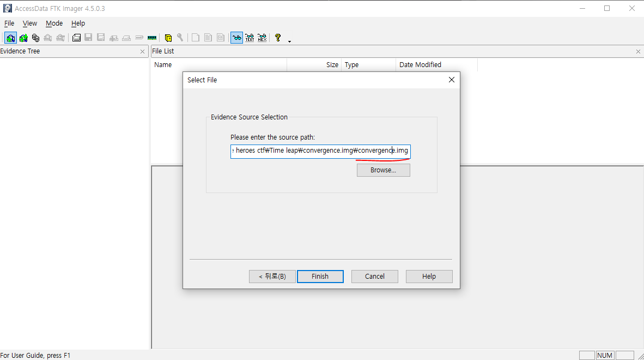Click the Export Files blank page icon
This screenshot has width=644, height=360.
pos(196,38)
